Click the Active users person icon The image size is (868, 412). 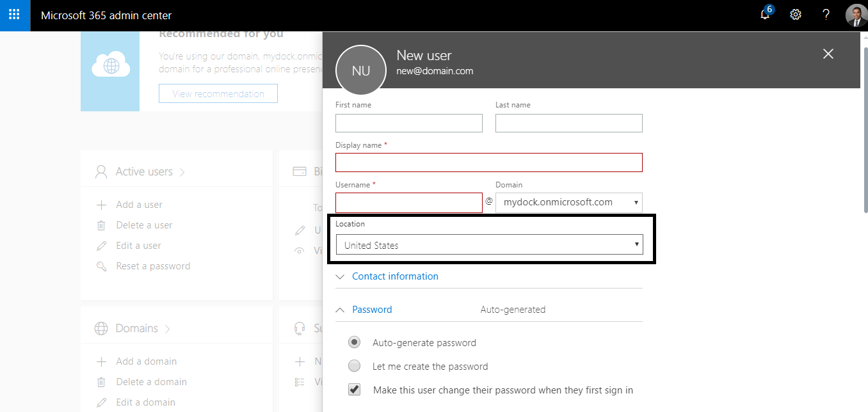(101, 171)
